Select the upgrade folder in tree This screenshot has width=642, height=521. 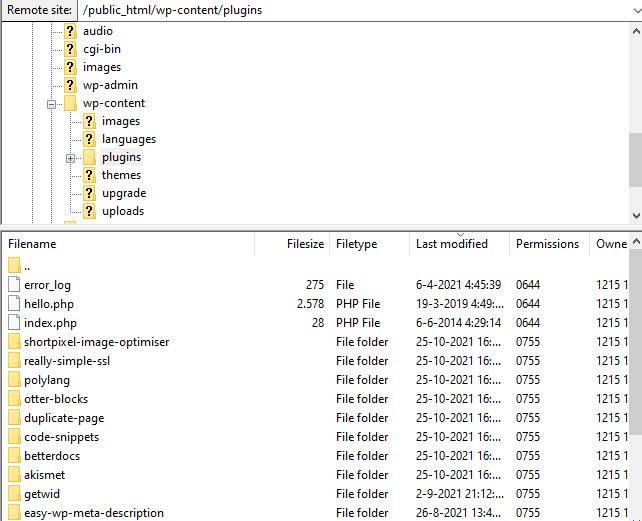point(124,193)
